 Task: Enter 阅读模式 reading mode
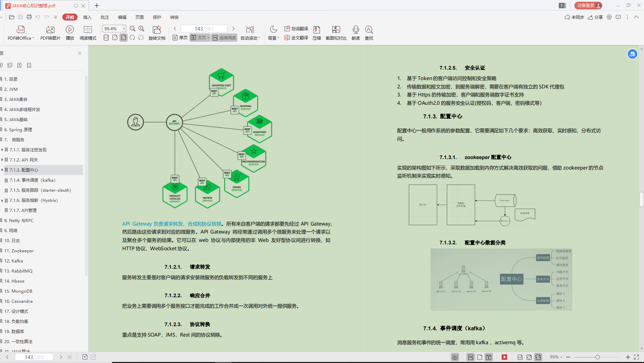tap(88, 33)
